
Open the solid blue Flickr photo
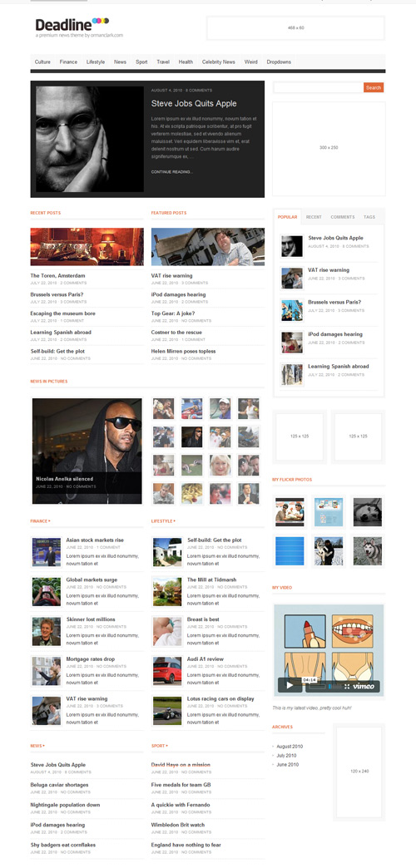click(x=290, y=550)
